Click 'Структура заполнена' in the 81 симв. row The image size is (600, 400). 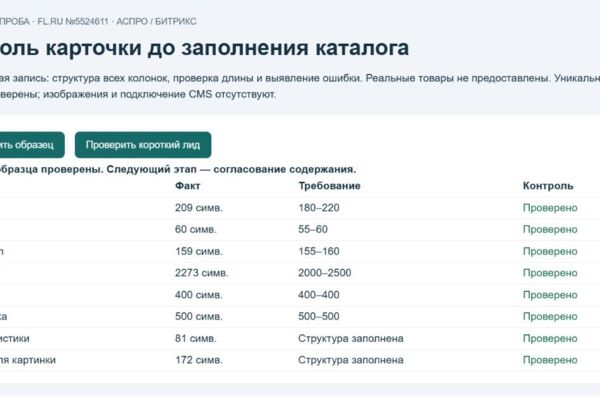(351, 339)
